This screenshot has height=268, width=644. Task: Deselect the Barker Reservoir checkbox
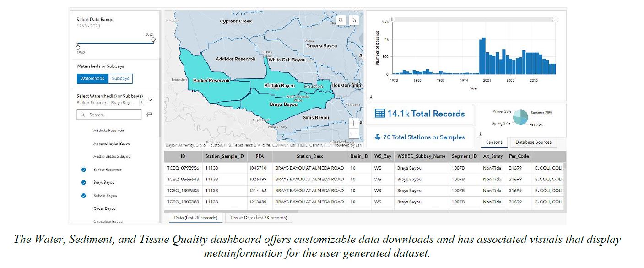click(x=83, y=169)
